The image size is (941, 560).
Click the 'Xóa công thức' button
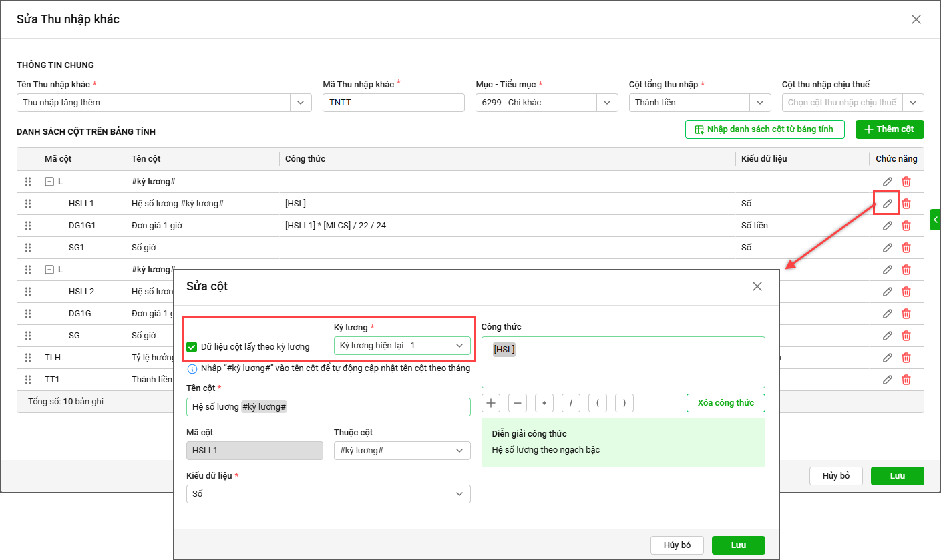725,403
